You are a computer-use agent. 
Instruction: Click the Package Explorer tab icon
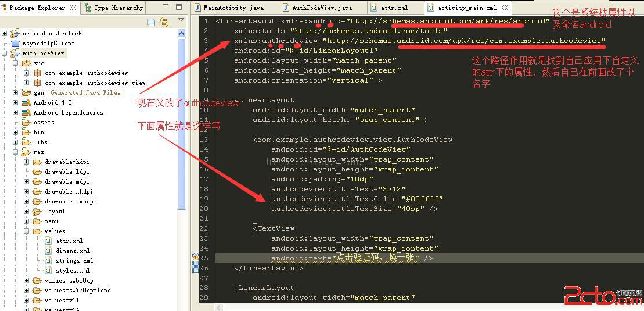[3, 8]
